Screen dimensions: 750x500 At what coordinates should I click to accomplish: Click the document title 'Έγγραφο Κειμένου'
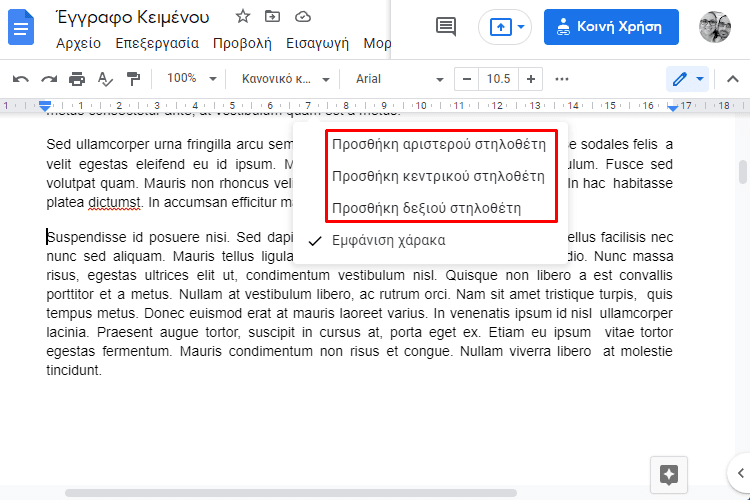[133, 17]
